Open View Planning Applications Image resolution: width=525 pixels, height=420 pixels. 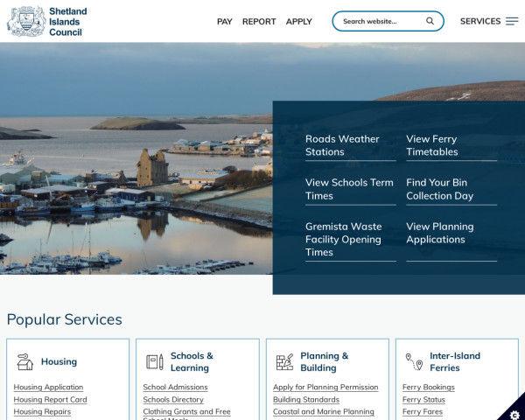[439, 233]
